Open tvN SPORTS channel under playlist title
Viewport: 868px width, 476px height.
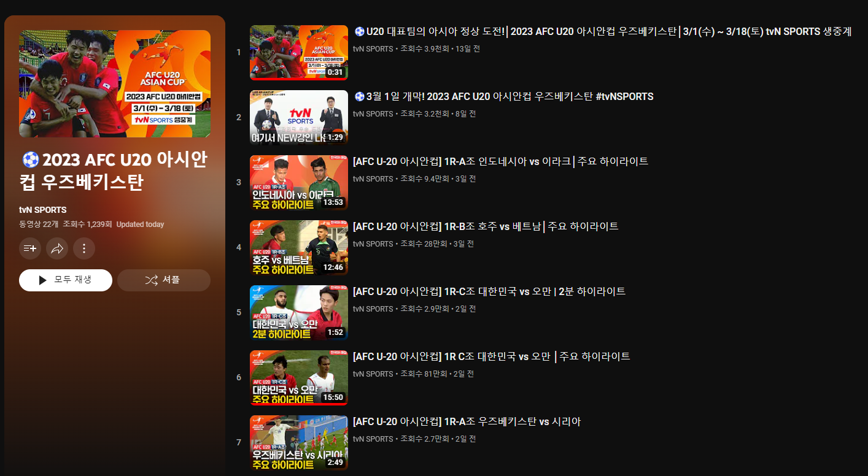click(x=43, y=210)
